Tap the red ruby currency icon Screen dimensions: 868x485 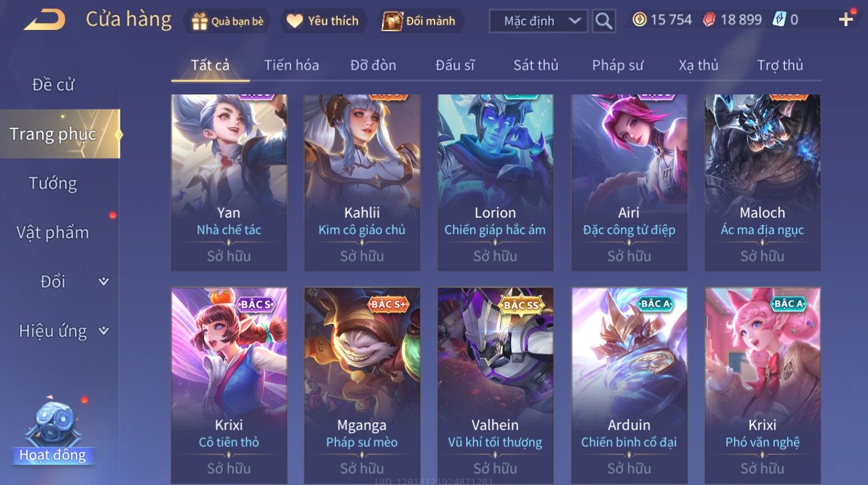709,20
